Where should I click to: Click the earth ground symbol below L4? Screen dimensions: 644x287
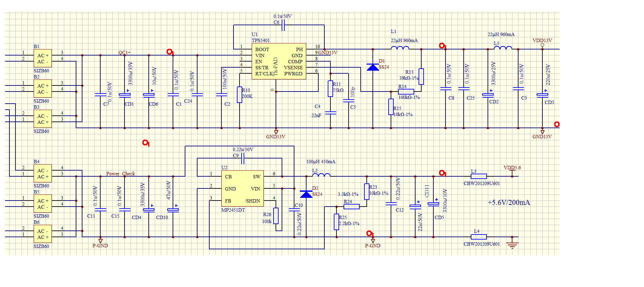click(512, 244)
